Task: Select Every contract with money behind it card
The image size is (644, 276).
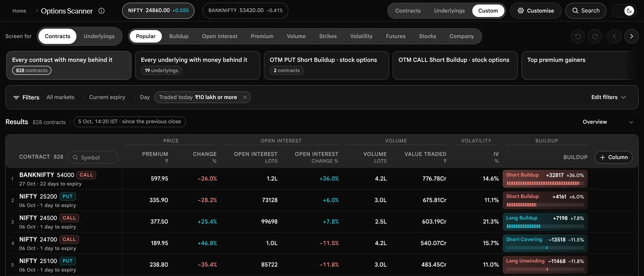Action: pos(69,65)
